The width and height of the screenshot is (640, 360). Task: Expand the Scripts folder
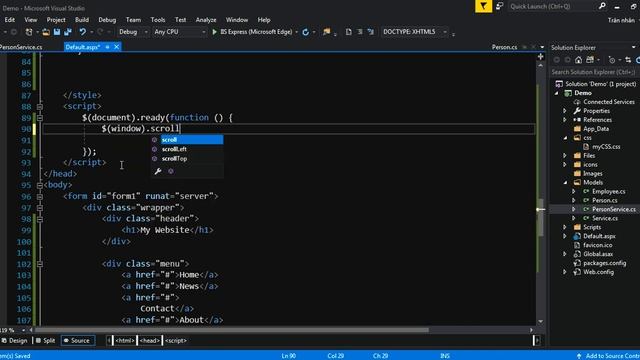565,227
